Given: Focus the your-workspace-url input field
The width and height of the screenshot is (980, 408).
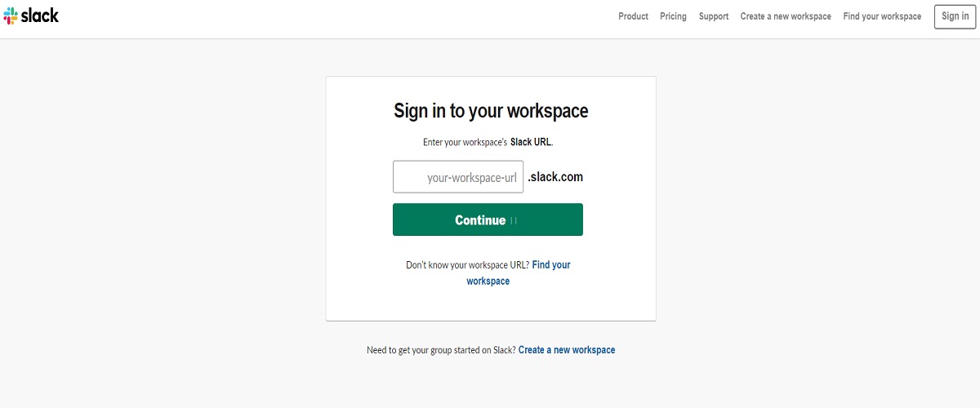Looking at the screenshot, I should 458,177.
